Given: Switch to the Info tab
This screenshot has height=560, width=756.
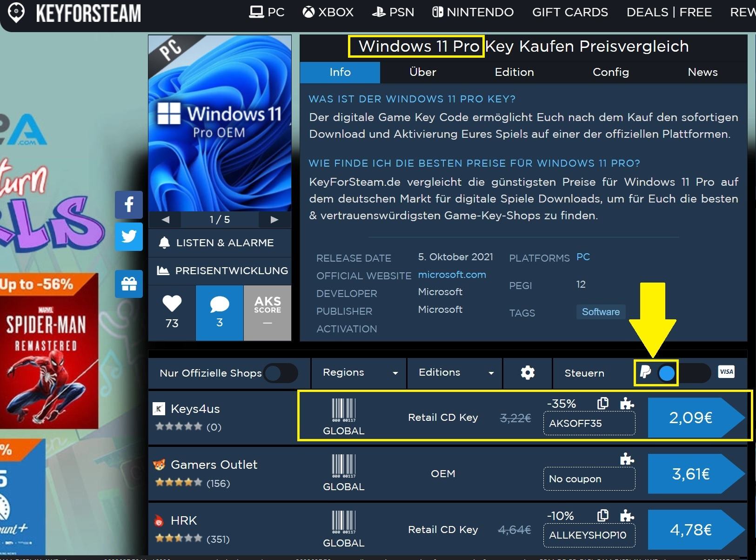Looking at the screenshot, I should (340, 72).
